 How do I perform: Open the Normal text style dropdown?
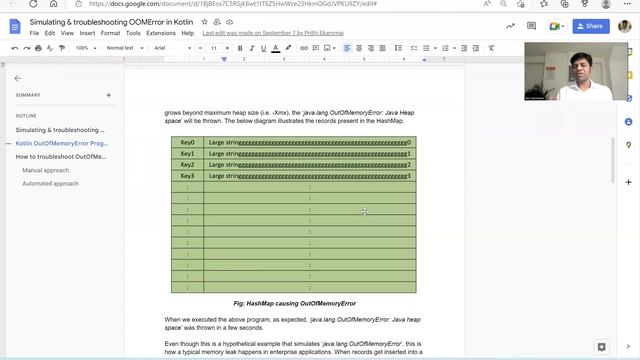[x=125, y=48]
